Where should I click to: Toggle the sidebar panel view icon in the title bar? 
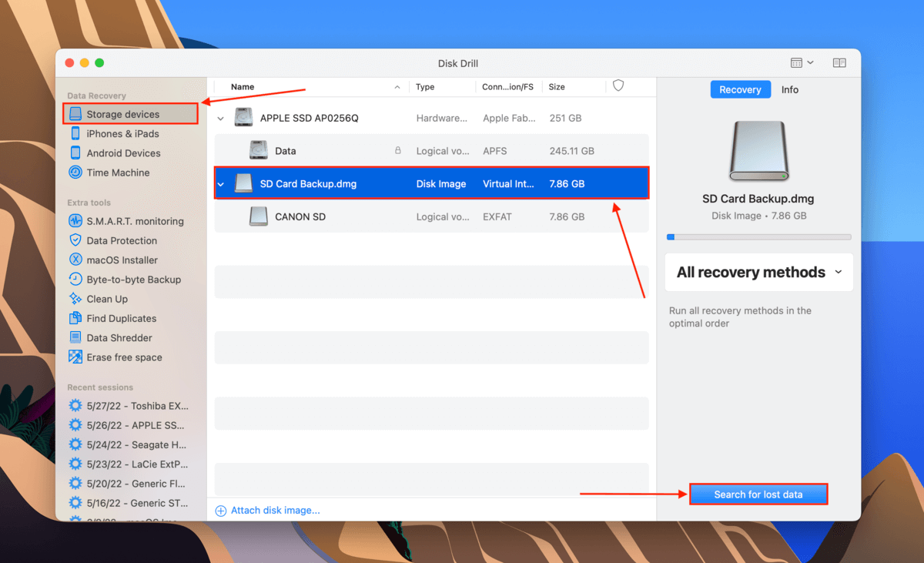(839, 63)
